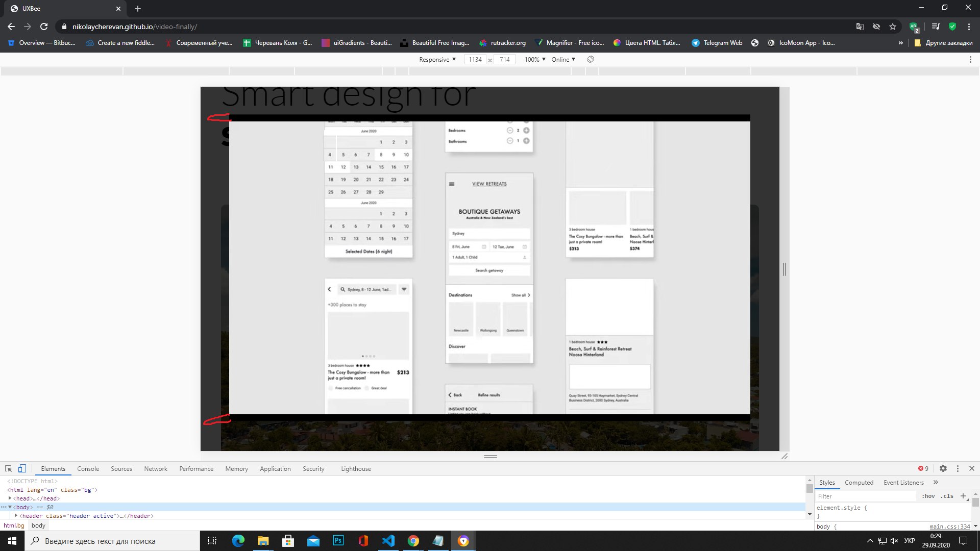Collapse the body element node
The width and height of the screenshot is (980, 551).
[x=10, y=507]
